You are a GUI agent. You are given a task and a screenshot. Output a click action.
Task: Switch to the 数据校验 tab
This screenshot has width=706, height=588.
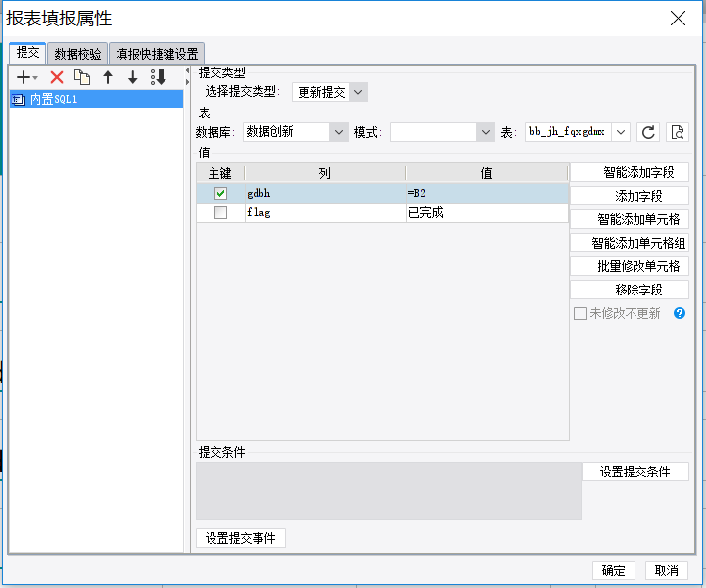[x=77, y=54]
